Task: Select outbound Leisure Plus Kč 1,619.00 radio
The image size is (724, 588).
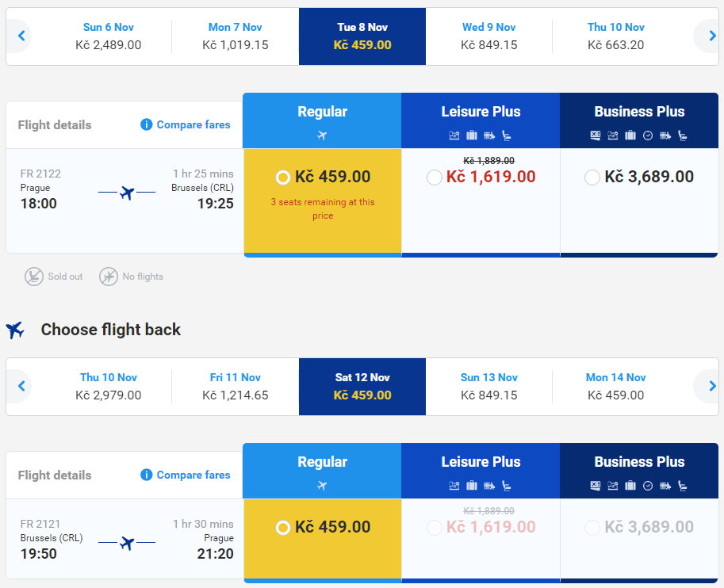Action: click(x=435, y=178)
